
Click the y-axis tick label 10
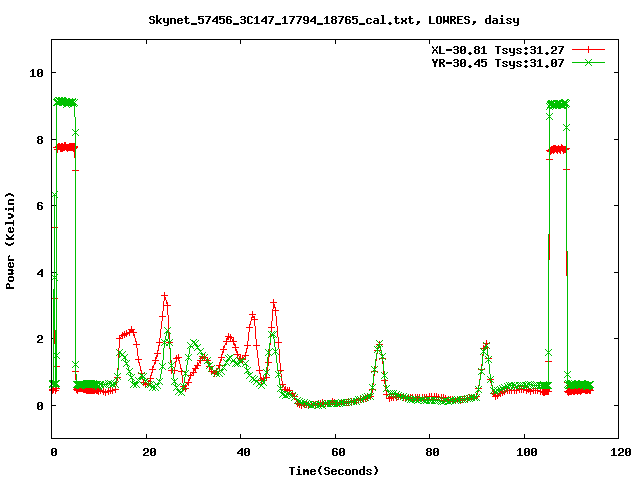[x=36, y=73]
